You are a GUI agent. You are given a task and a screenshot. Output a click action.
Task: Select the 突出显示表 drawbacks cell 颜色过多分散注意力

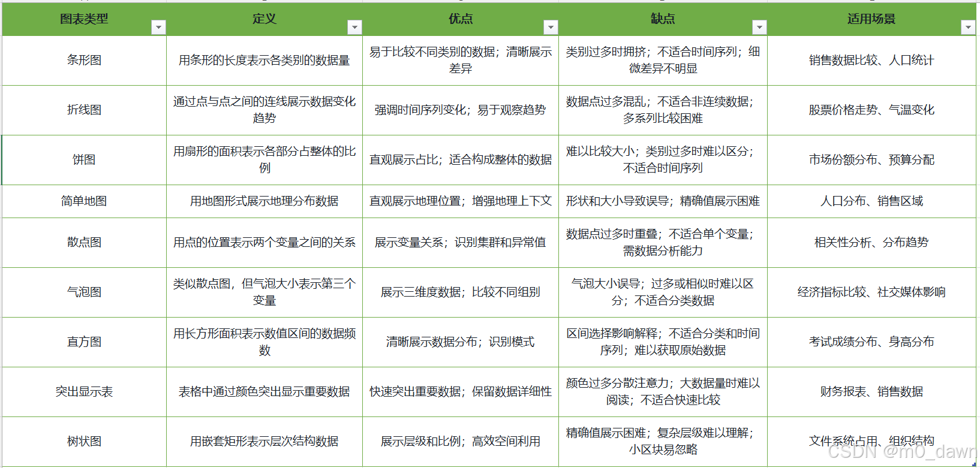(663, 392)
